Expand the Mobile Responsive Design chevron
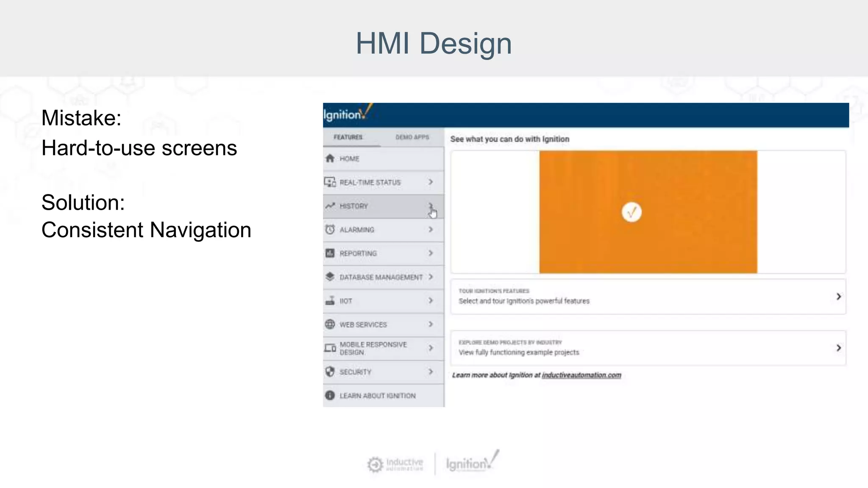This screenshot has height=488, width=868. click(x=431, y=348)
